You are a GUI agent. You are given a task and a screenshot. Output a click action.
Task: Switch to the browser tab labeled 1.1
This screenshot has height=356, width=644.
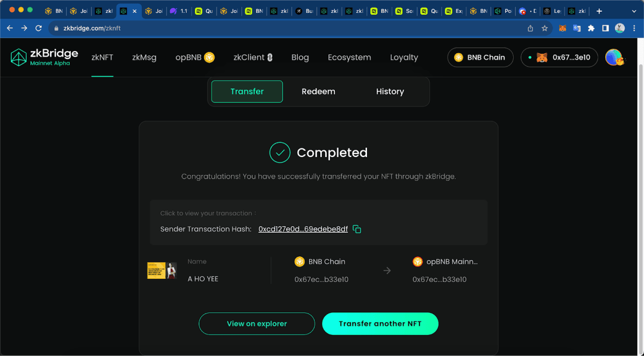click(179, 11)
